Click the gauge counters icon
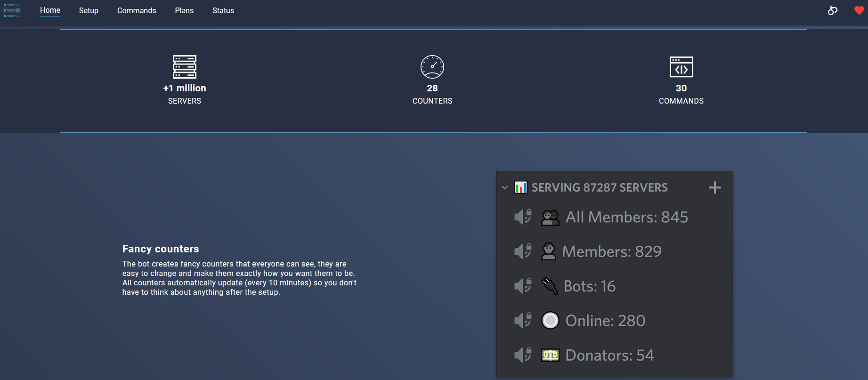Image resolution: width=868 pixels, height=380 pixels. point(432,67)
